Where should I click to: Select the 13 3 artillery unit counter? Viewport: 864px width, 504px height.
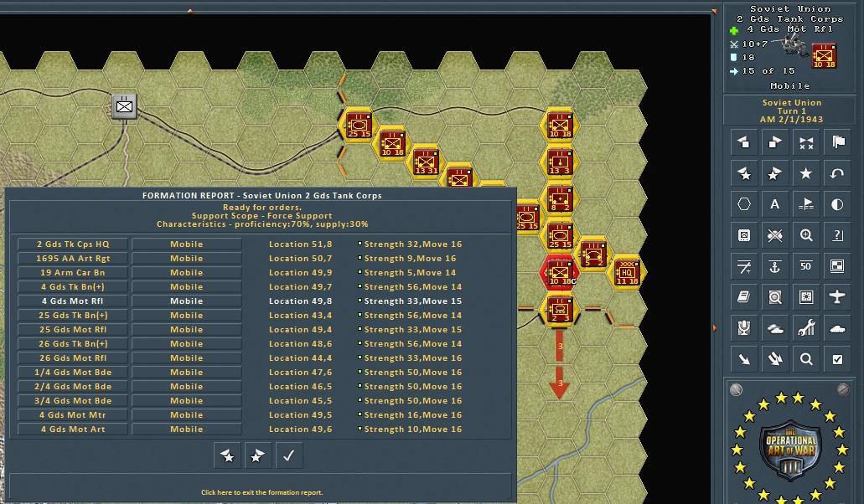tap(560, 162)
